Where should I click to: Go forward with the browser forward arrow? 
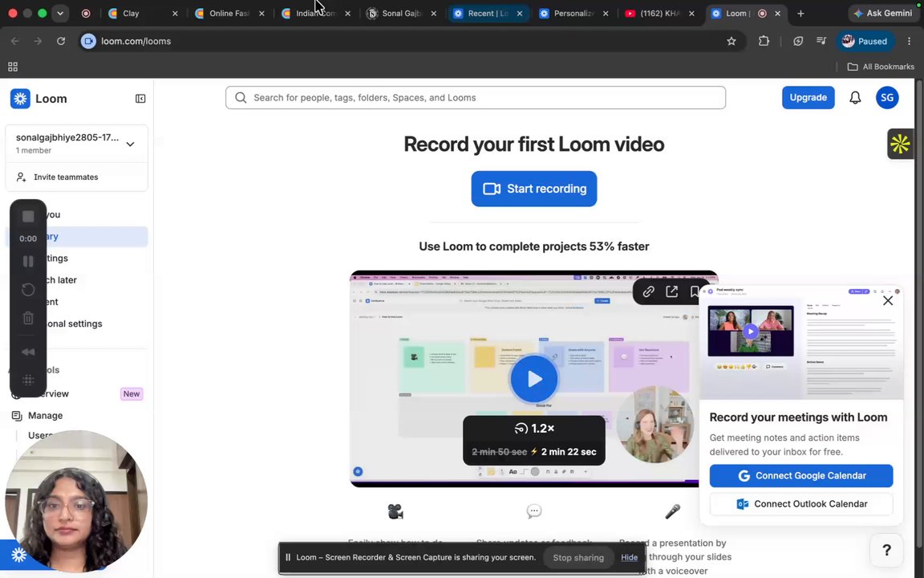point(38,41)
